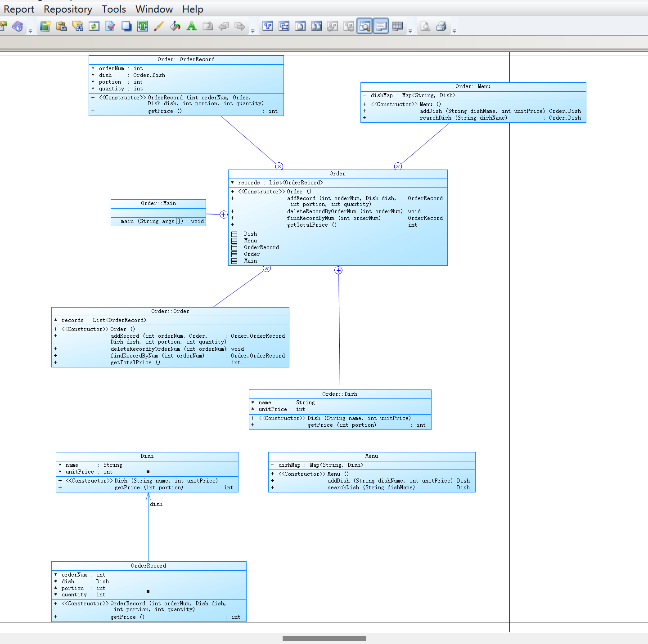Expand the overflow arrow after the gray arrow icons
This screenshot has width=648, height=644.
pos(252,31)
